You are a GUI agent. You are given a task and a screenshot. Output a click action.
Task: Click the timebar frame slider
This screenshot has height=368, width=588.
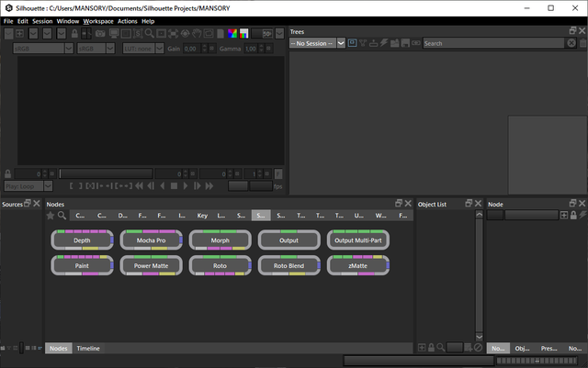coord(106,173)
